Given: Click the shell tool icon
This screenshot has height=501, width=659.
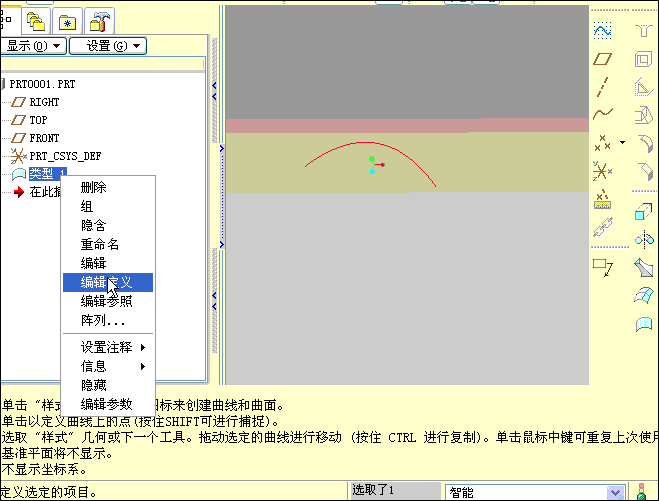Looking at the screenshot, I should (643, 59).
